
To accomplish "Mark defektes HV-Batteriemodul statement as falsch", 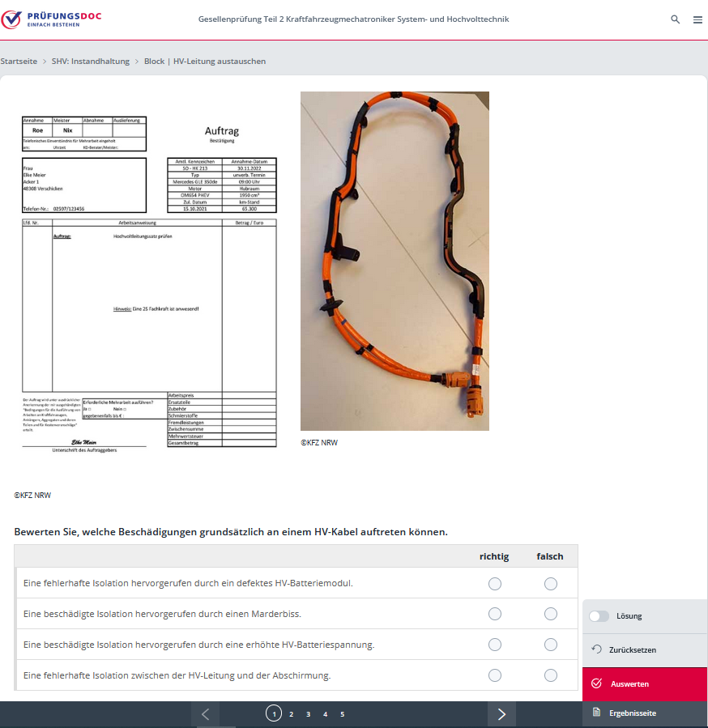I will point(551,583).
